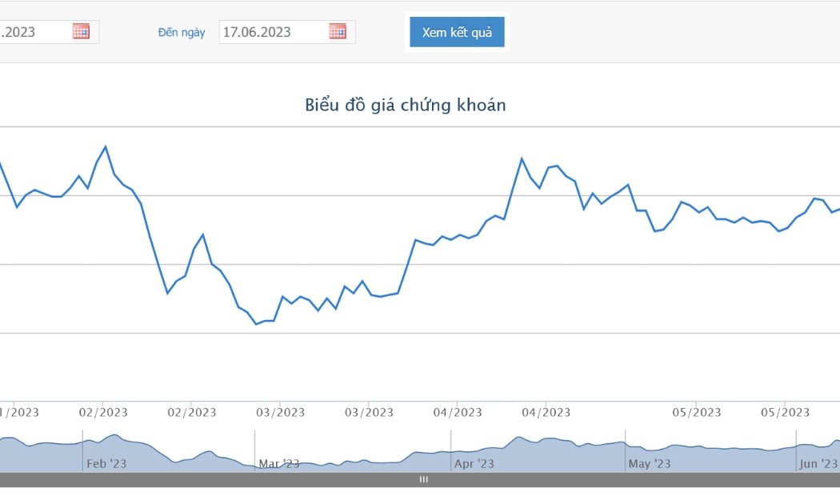This screenshot has width=840, height=504.
Task: Select Jun '23 in the range navigator
Action: coord(818,464)
